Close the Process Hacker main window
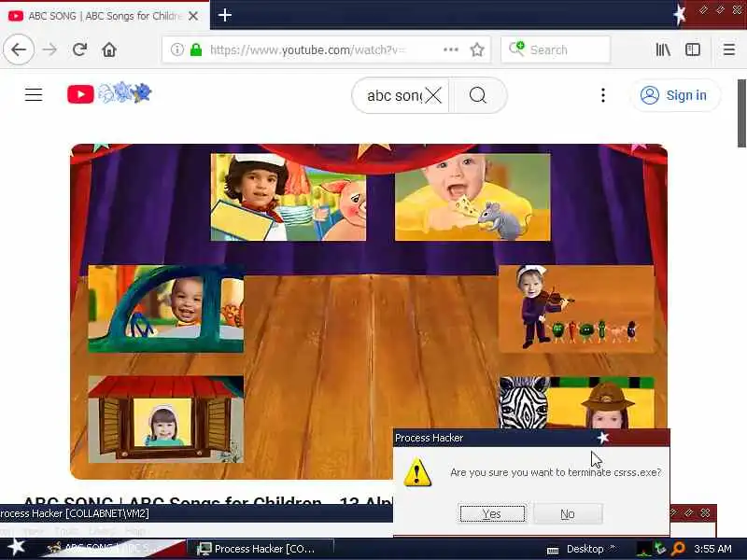 click(705, 512)
